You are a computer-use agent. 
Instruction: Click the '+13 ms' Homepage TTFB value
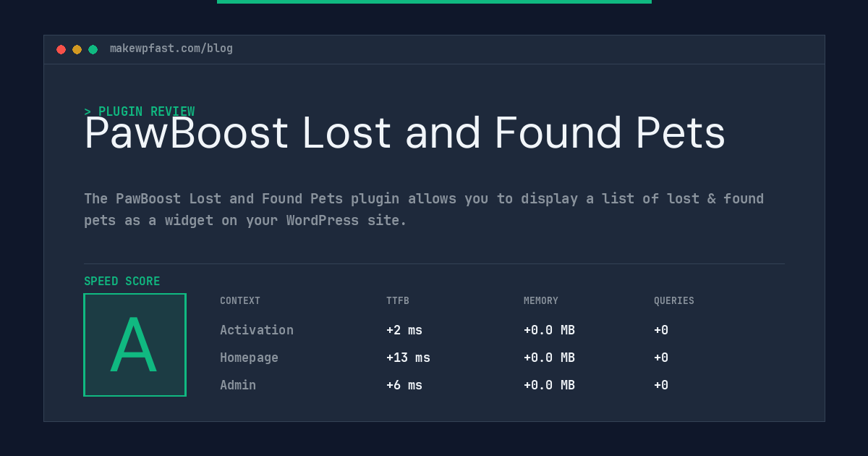coord(408,358)
